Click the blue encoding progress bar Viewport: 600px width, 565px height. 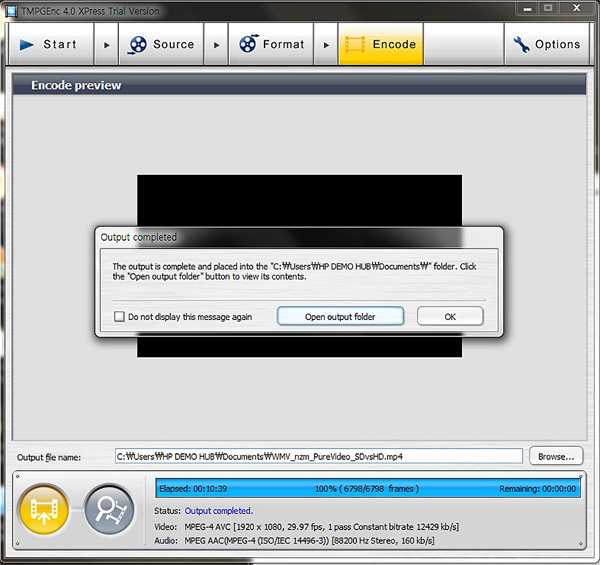click(x=368, y=488)
